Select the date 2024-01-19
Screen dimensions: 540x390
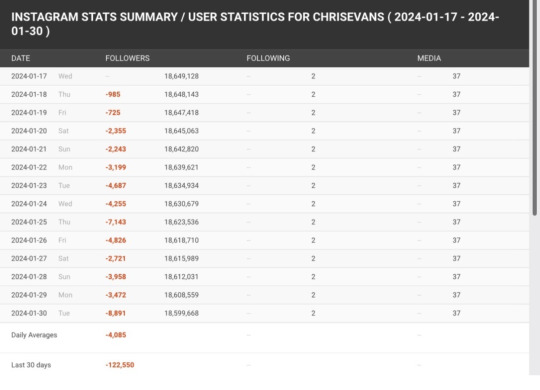point(29,113)
